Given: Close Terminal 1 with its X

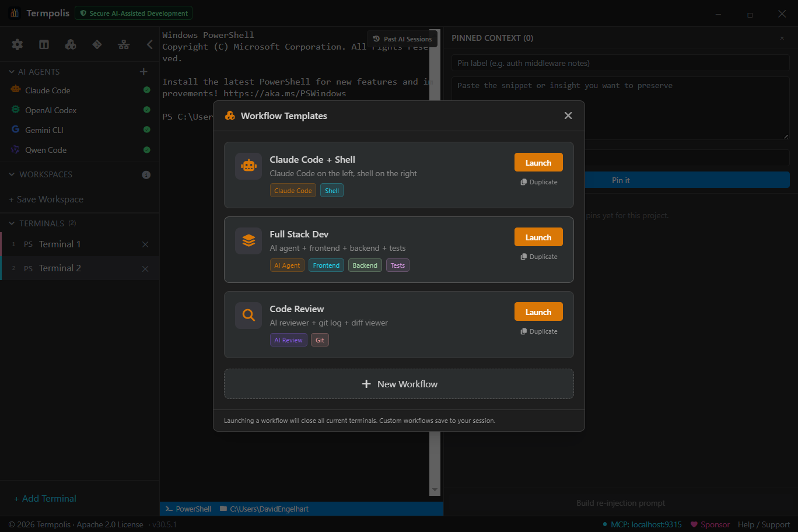Looking at the screenshot, I should click(x=145, y=244).
